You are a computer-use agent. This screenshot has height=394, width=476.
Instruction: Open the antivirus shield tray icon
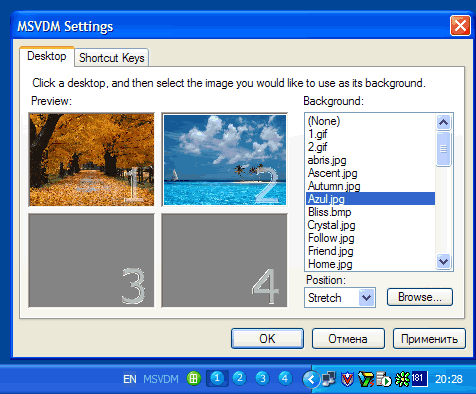click(347, 379)
